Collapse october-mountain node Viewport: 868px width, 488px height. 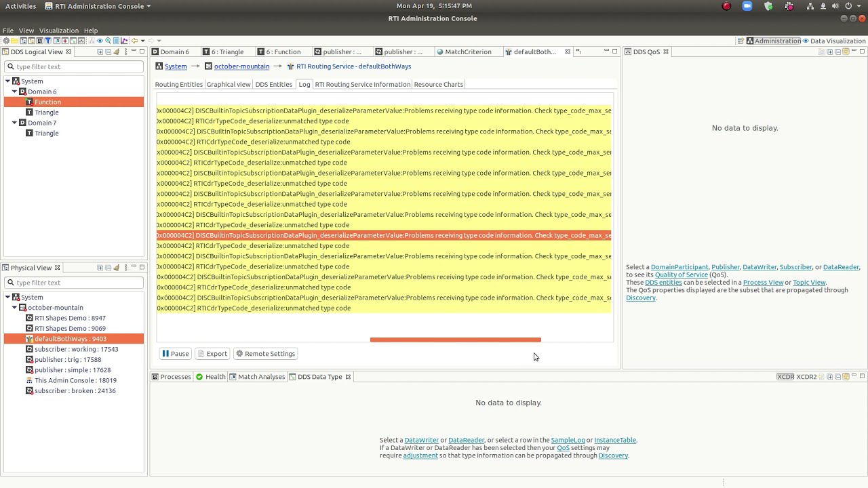point(14,308)
